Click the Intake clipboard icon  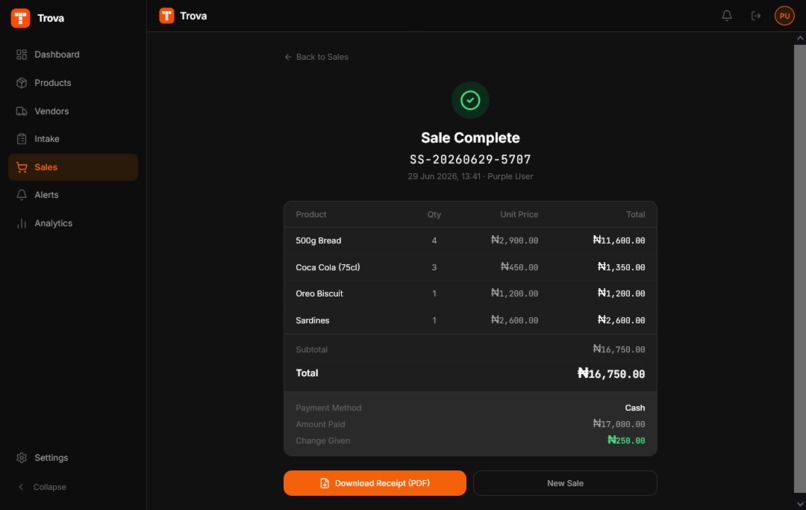pyautogui.click(x=22, y=139)
